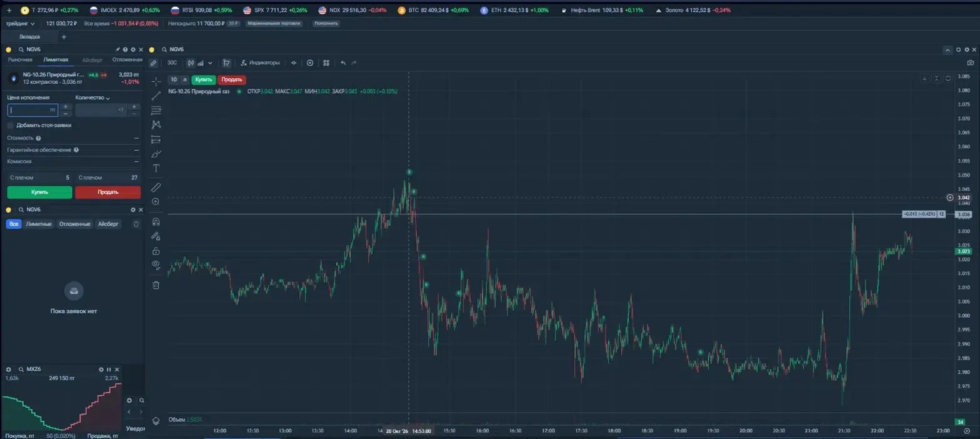980x439 pixels.
Task: Click the small Купить button on chart
Action: coord(204,79)
